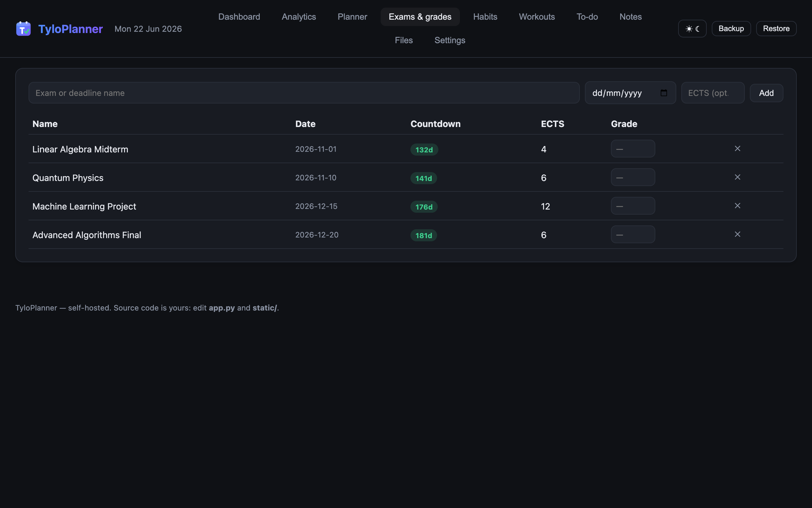Delete the Quantum Physics row
The width and height of the screenshot is (812, 508).
[x=737, y=177]
